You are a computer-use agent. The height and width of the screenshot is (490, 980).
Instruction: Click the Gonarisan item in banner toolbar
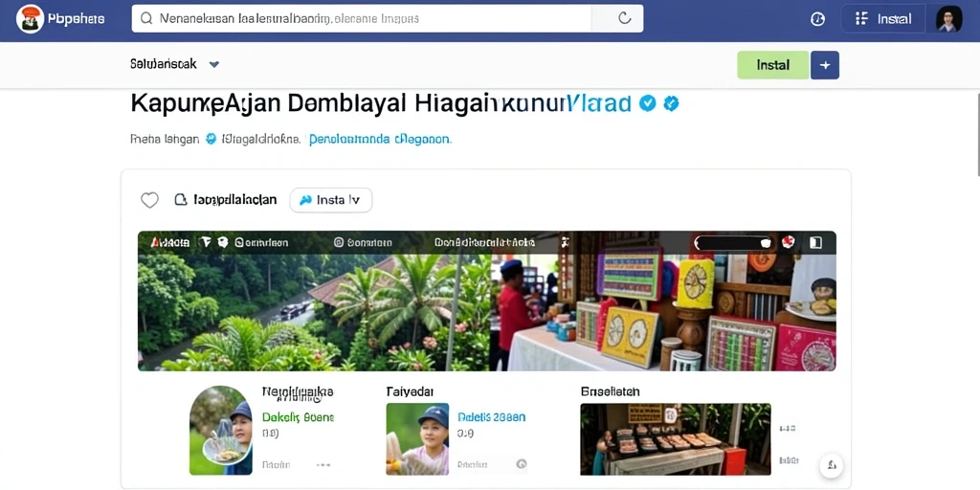pos(261,242)
